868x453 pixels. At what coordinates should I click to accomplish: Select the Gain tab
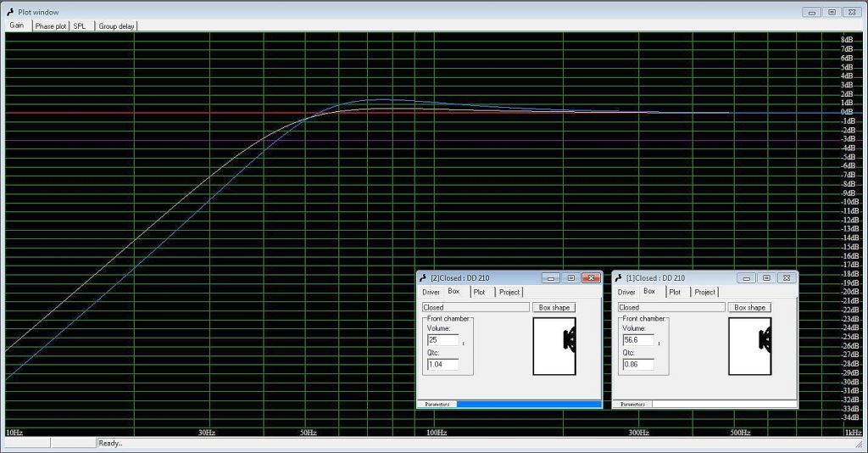click(x=17, y=25)
